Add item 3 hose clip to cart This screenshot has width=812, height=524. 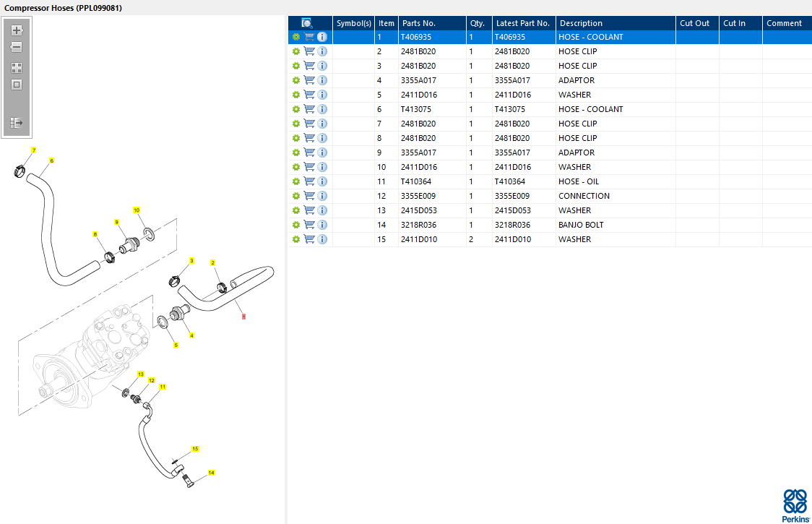[x=309, y=66]
